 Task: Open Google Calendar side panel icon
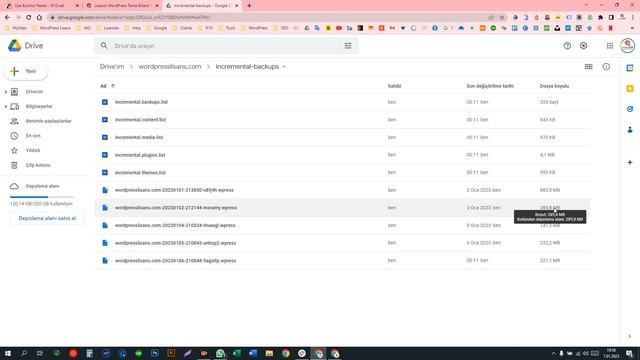pyautogui.click(x=630, y=68)
